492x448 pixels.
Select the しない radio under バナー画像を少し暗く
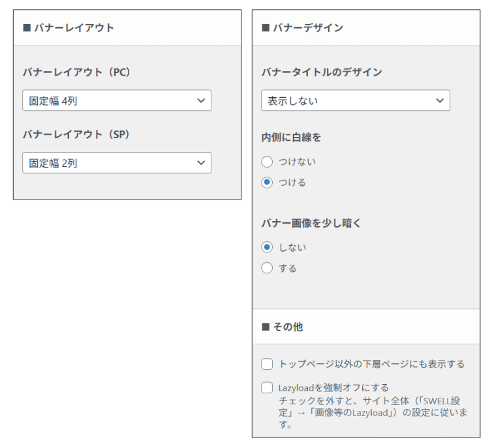click(267, 247)
